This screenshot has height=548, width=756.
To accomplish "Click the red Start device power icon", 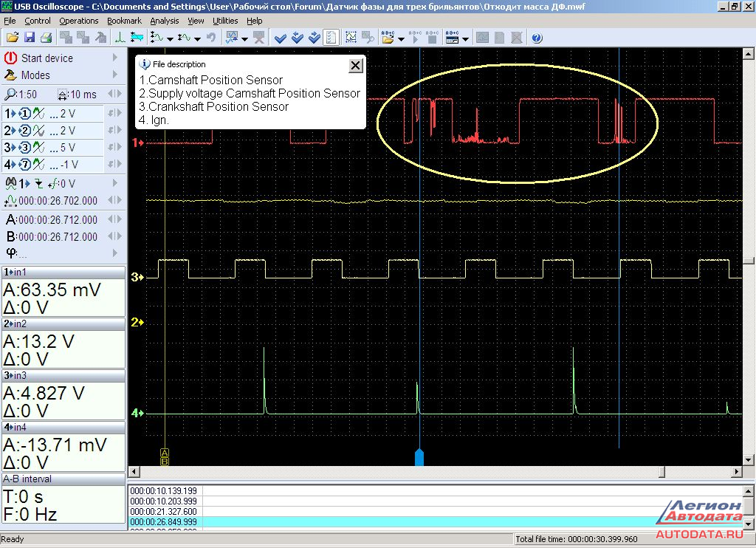I will tap(10, 58).
